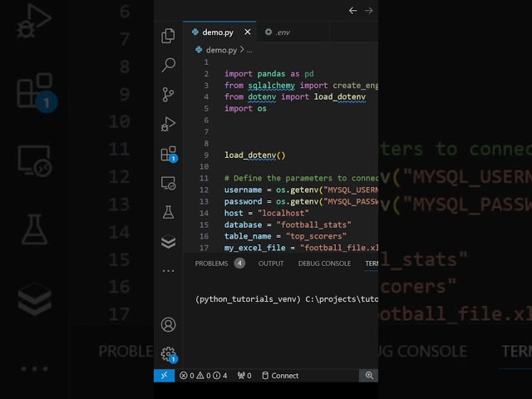Open the Accounts icon in activity bar
The image size is (532, 399).
(x=169, y=324)
